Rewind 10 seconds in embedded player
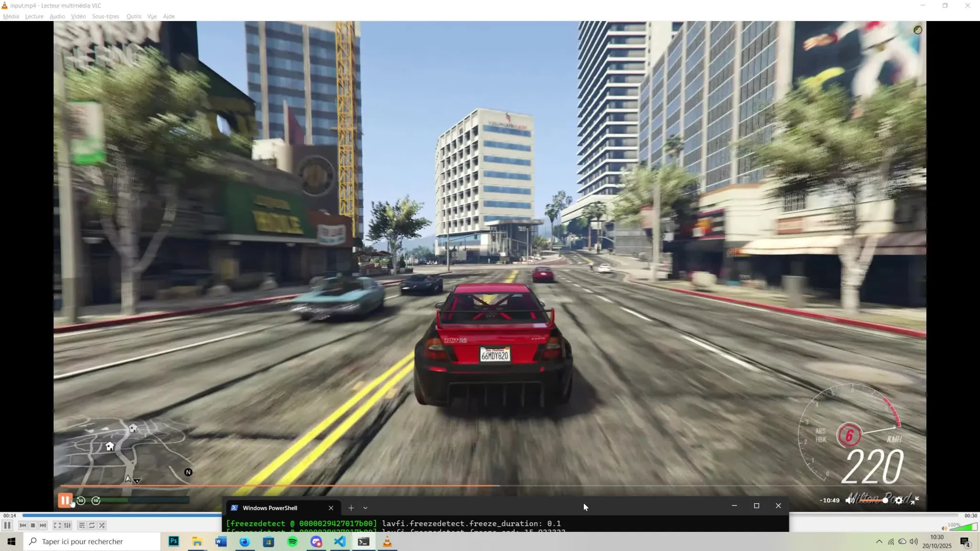The height and width of the screenshot is (551, 980). pos(81,500)
